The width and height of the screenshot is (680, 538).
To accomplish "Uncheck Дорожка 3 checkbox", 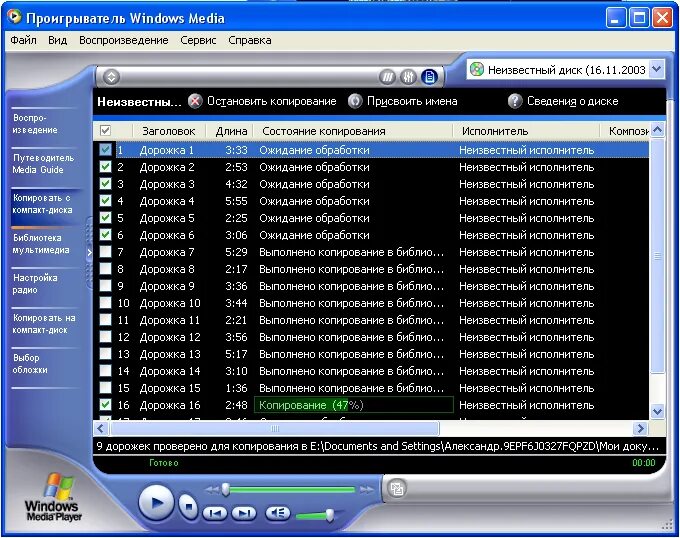I will tap(105, 184).
